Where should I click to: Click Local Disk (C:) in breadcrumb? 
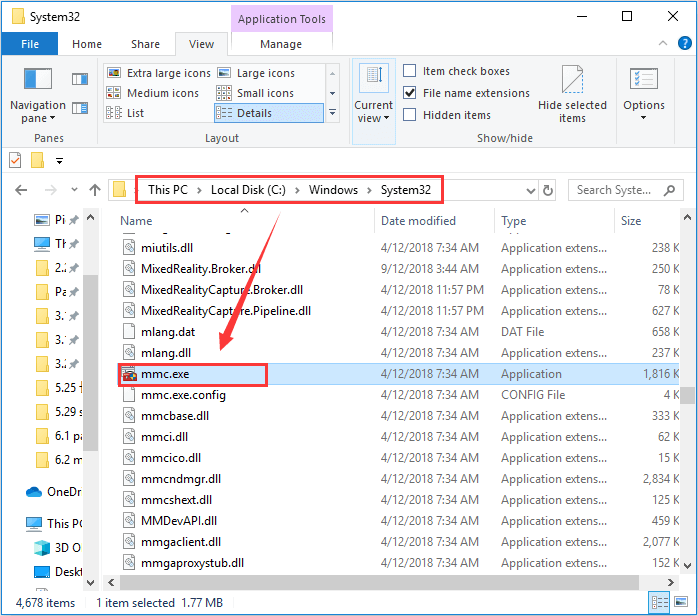tap(248, 190)
